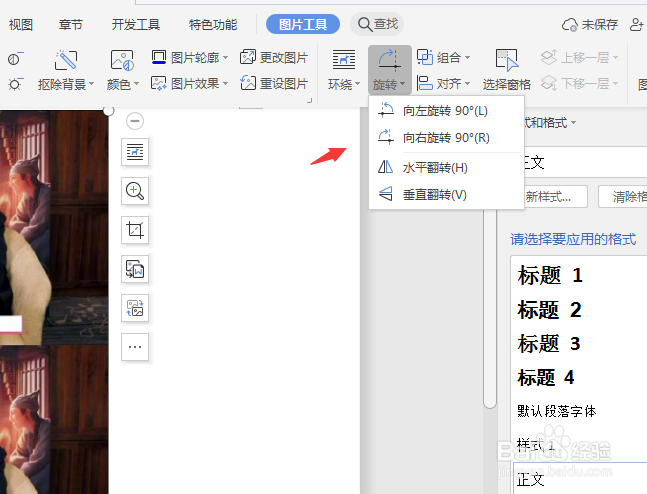The width and height of the screenshot is (647, 494).
Task: Click the floating picture-to-text convert icon
Action: click(x=135, y=269)
